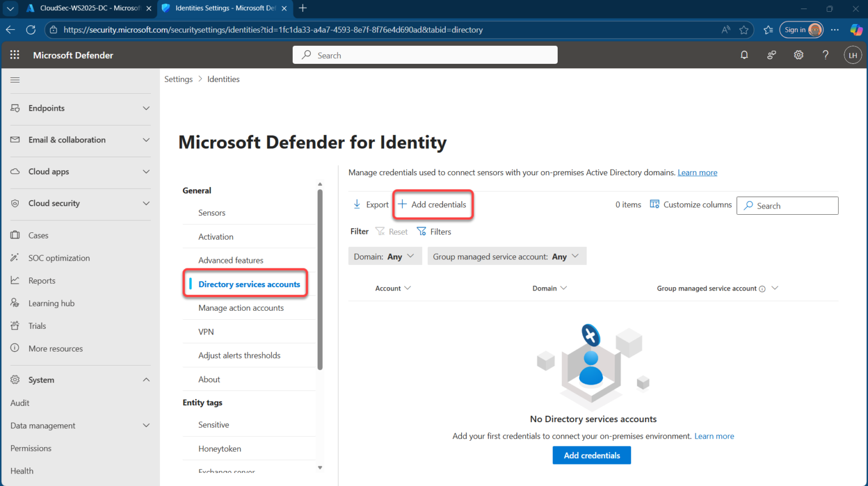Open the LH account avatar
Viewport: 868px width, 486px height.
point(853,55)
